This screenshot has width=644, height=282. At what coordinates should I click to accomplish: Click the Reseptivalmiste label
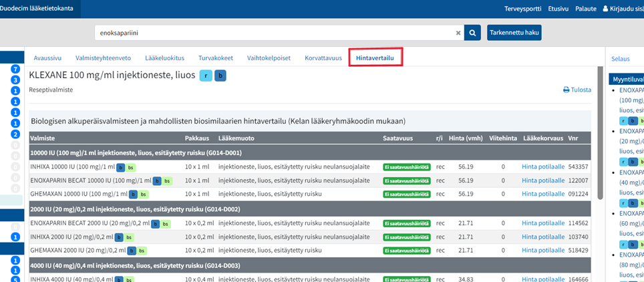pos(51,90)
